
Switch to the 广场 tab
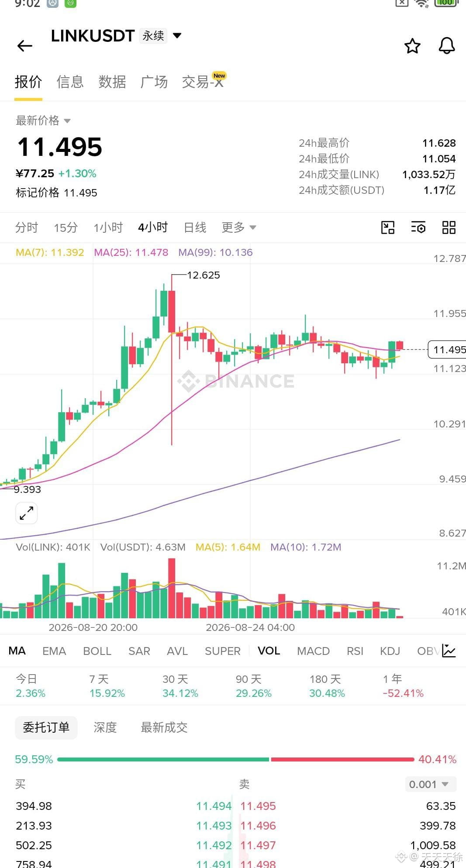pyautogui.click(x=154, y=82)
